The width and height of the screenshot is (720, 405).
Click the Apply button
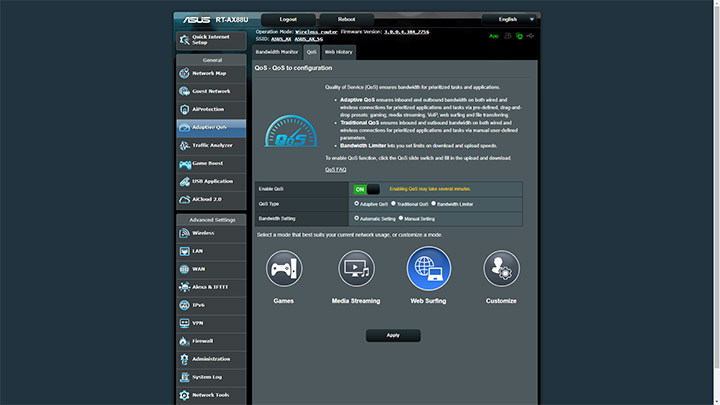[x=393, y=335]
